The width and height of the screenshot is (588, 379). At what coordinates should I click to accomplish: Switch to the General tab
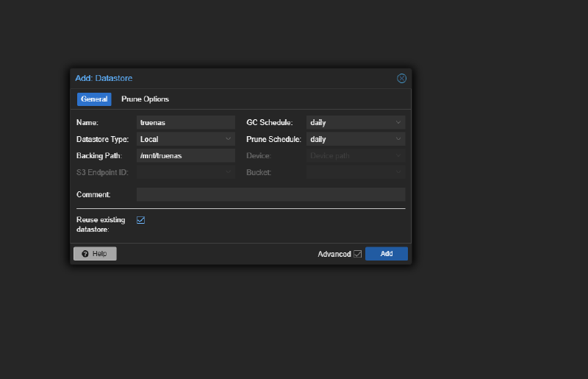pyautogui.click(x=94, y=99)
